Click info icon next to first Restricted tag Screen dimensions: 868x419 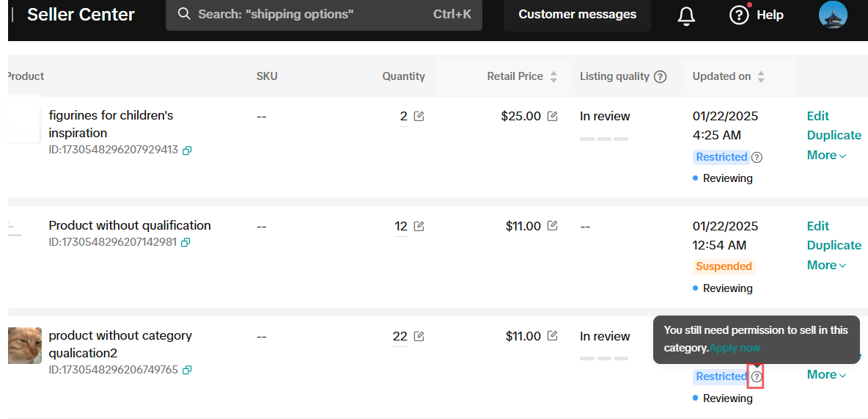click(757, 157)
